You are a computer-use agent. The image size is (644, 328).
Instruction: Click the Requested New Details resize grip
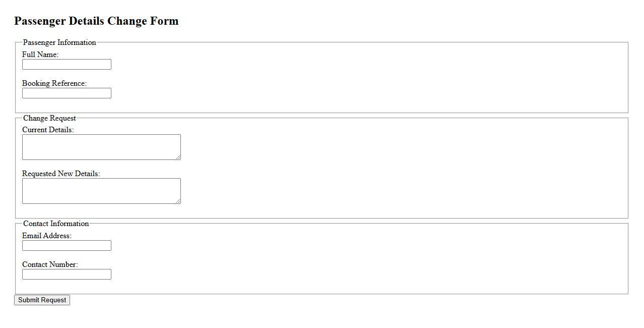tap(178, 201)
